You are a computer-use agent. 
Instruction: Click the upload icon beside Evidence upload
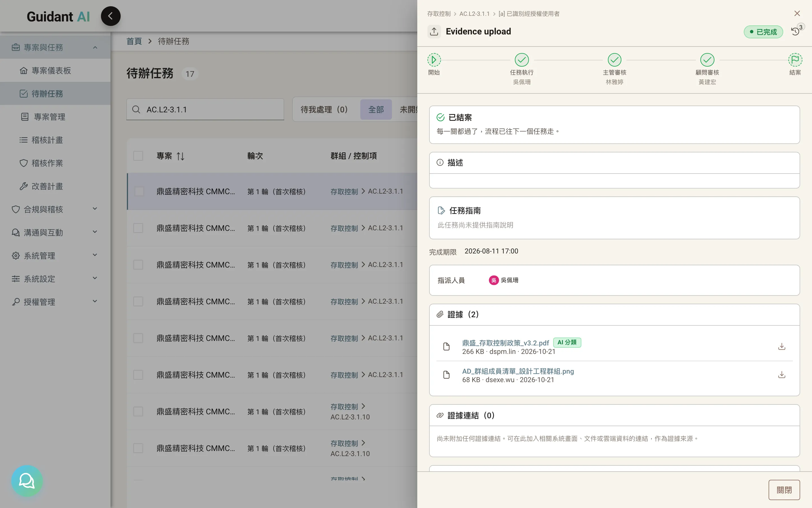pos(434,32)
